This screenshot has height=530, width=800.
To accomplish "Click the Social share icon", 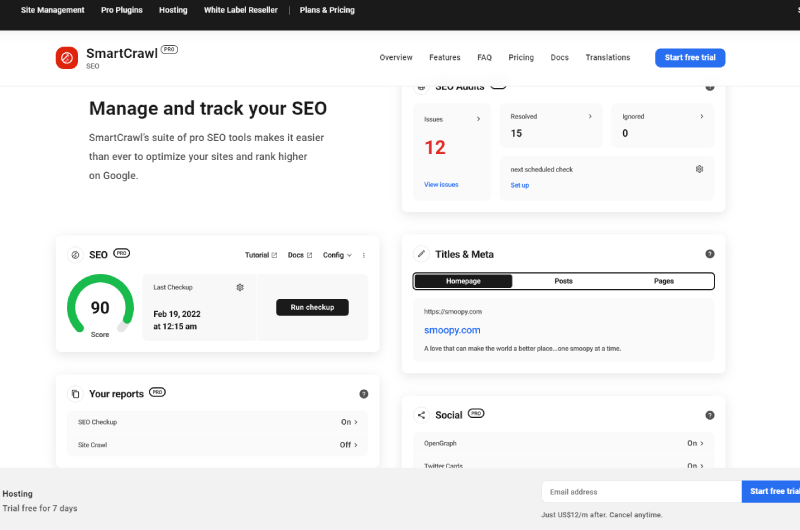I will pyautogui.click(x=421, y=415).
